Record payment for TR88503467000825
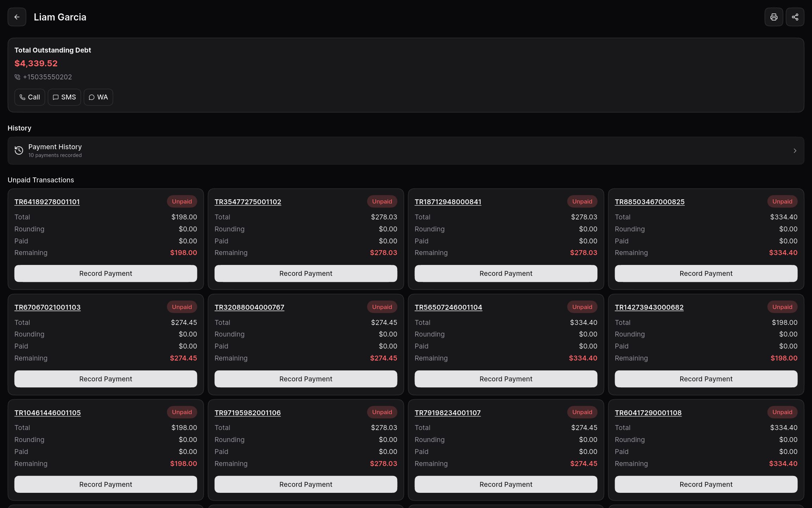 706,273
